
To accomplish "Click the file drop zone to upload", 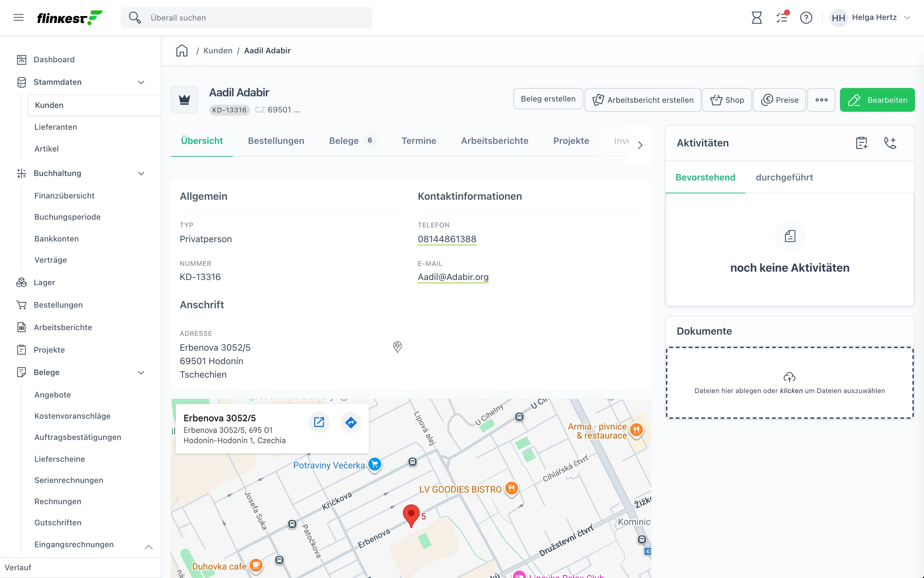I will [790, 383].
